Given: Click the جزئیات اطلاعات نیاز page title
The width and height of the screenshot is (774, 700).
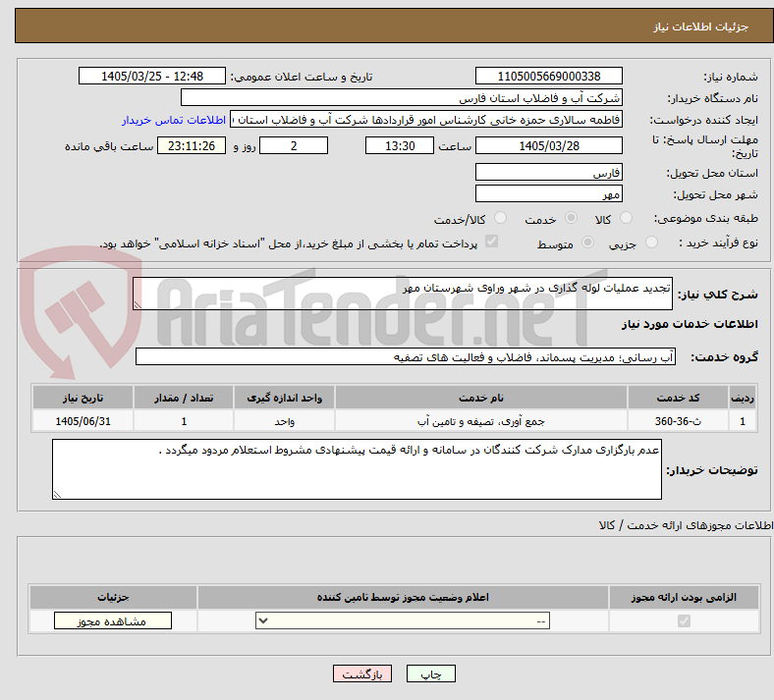Looking at the screenshot, I should point(701,27).
